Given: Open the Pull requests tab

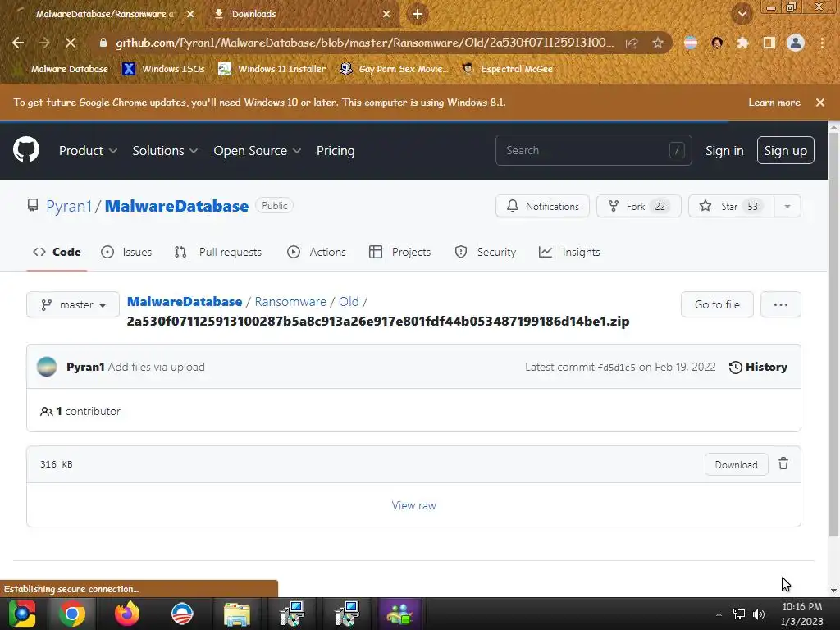Looking at the screenshot, I should pyautogui.click(x=218, y=252).
